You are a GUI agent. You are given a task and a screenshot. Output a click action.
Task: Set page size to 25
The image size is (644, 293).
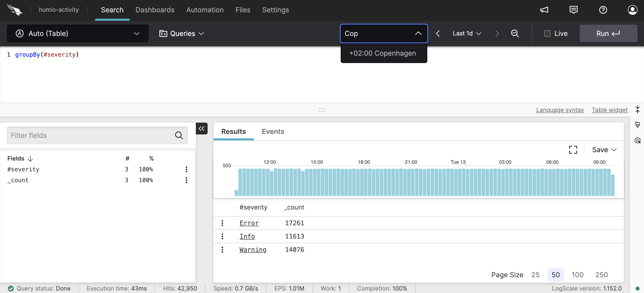click(x=535, y=275)
